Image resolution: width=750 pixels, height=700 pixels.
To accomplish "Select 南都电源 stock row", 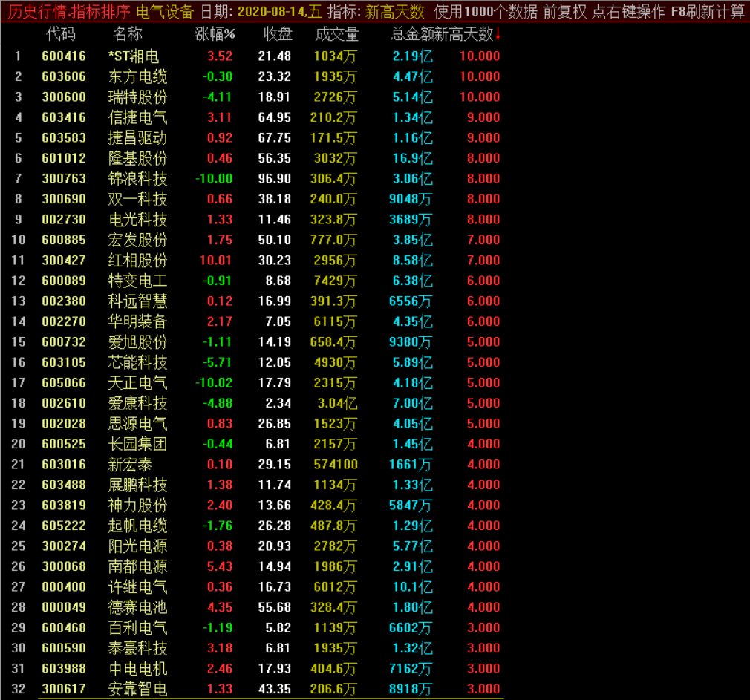I will point(138,566).
